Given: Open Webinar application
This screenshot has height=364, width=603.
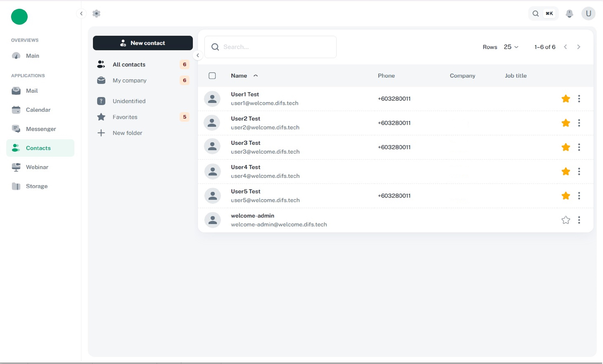Looking at the screenshot, I should click(40, 167).
